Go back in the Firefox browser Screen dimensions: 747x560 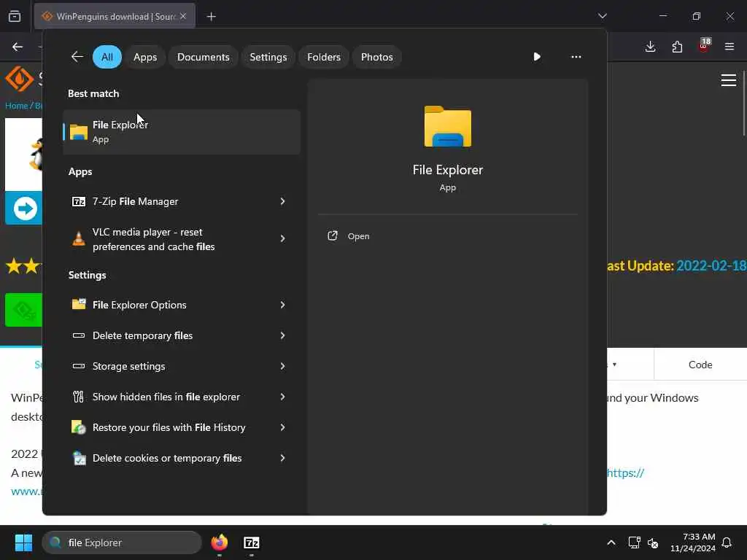pyautogui.click(x=18, y=47)
